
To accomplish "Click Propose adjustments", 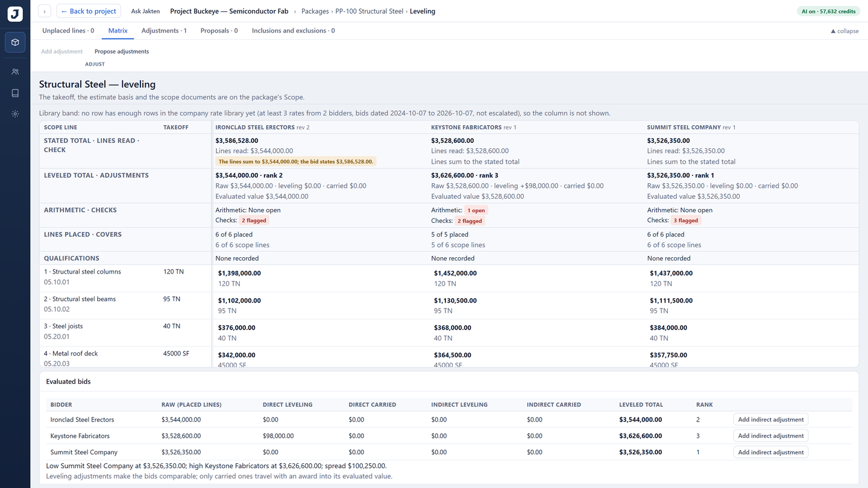I will coord(122,51).
